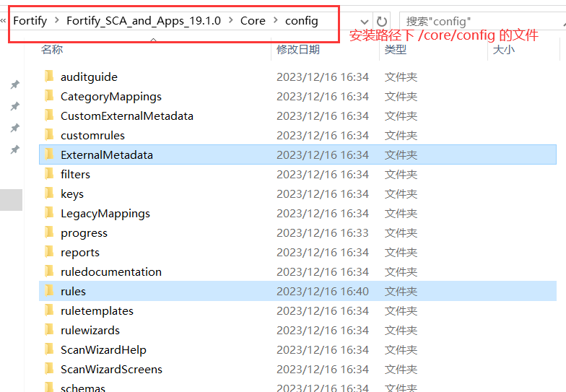Viewport: 566px width, 392px height.
Task: Select the reports folder name
Action: point(80,253)
